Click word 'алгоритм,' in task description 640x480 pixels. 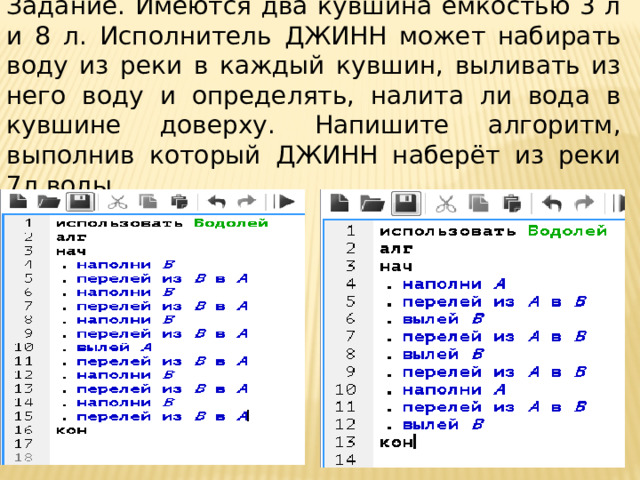(x=554, y=125)
